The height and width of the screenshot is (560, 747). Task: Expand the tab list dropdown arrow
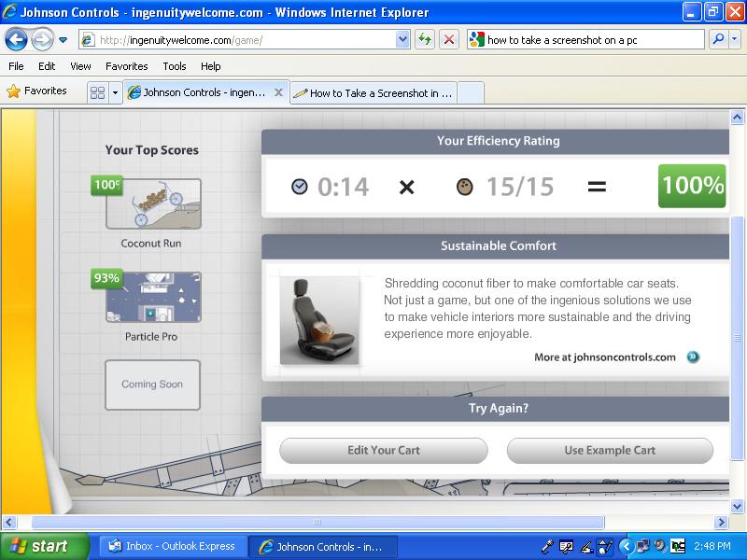[115, 92]
